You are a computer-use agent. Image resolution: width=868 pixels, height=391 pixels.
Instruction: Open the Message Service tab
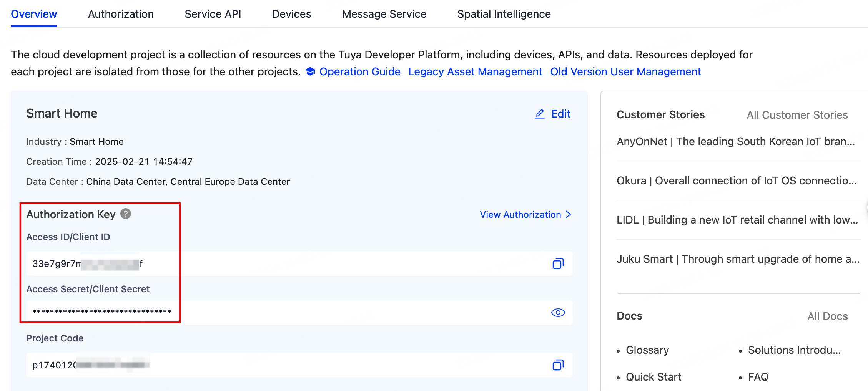point(384,14)
